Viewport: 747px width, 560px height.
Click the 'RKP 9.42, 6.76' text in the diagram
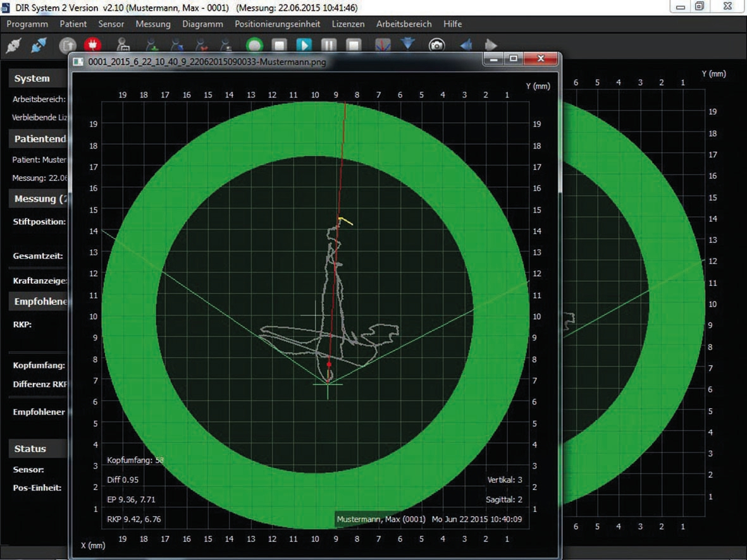pyautogui.click(x=134, y=519)
